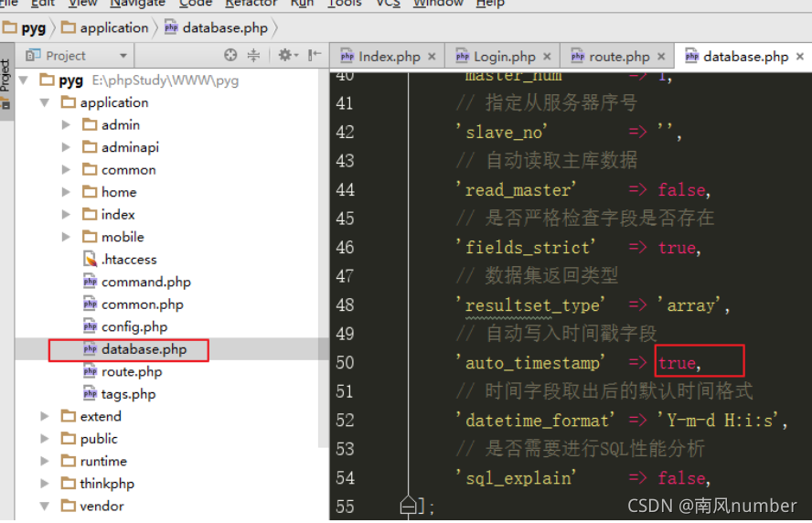Select route.php in the project tree
This screenshot has height=523, width=812.
[x=123, y=371]
